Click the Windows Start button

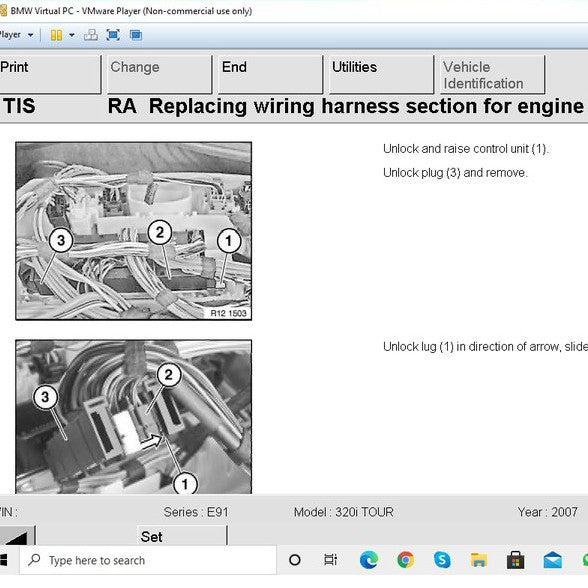click(3, 560)
